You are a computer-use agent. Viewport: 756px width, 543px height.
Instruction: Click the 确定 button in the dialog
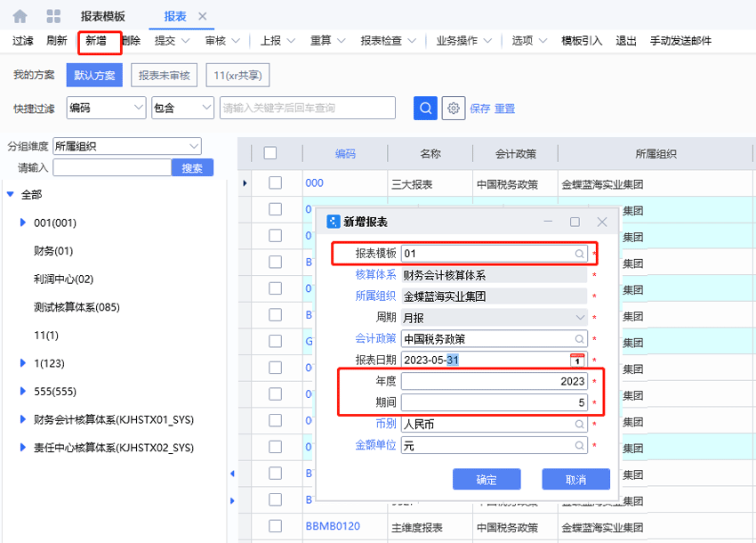point(487,479)
